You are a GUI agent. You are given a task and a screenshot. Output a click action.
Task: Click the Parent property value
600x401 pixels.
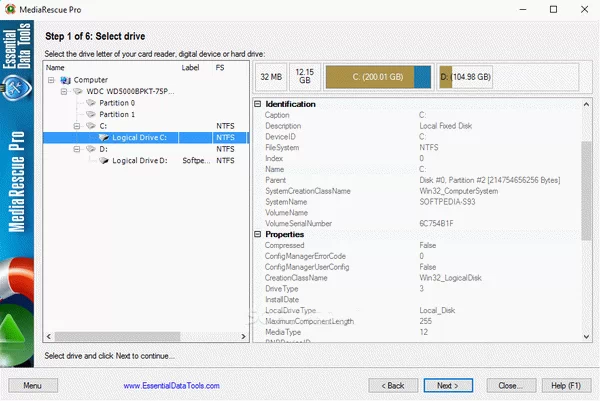coord(490,180)
